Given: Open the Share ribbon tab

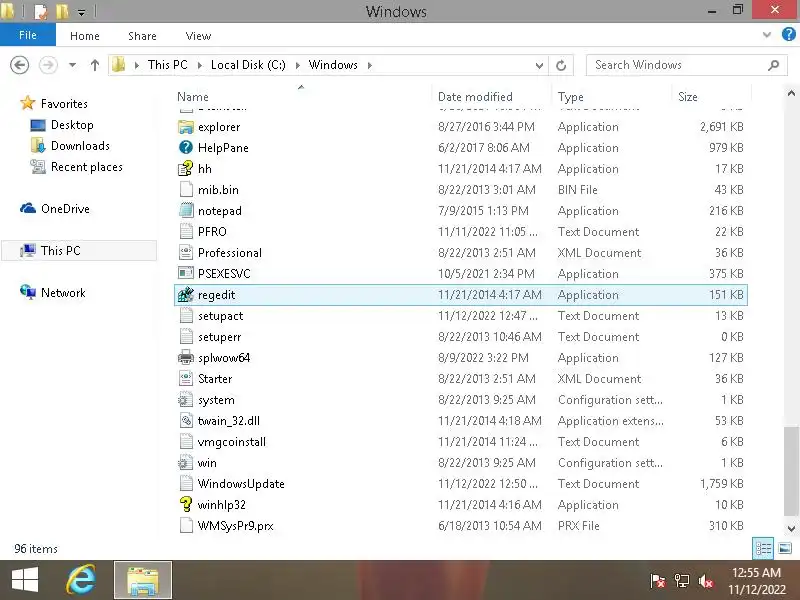Looking at the screenshot, I should (142, 36).
